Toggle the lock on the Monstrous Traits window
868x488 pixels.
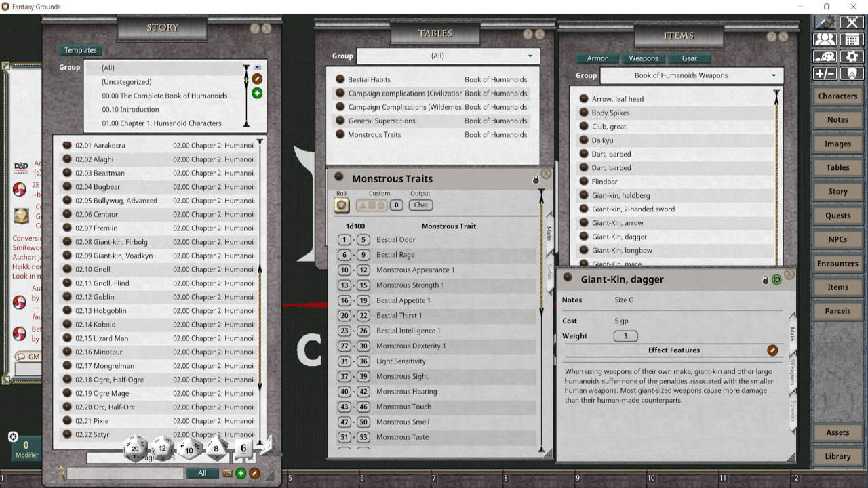536,178
